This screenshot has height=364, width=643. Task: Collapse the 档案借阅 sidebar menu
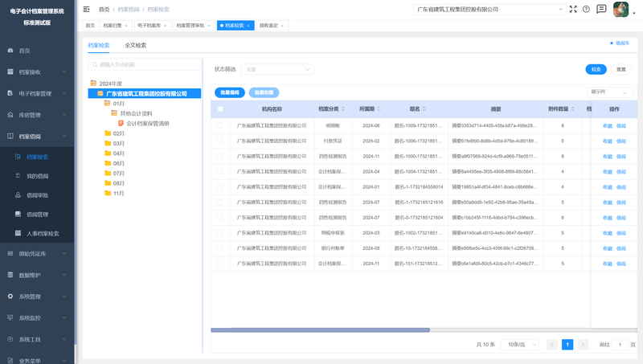pos(64,136)
